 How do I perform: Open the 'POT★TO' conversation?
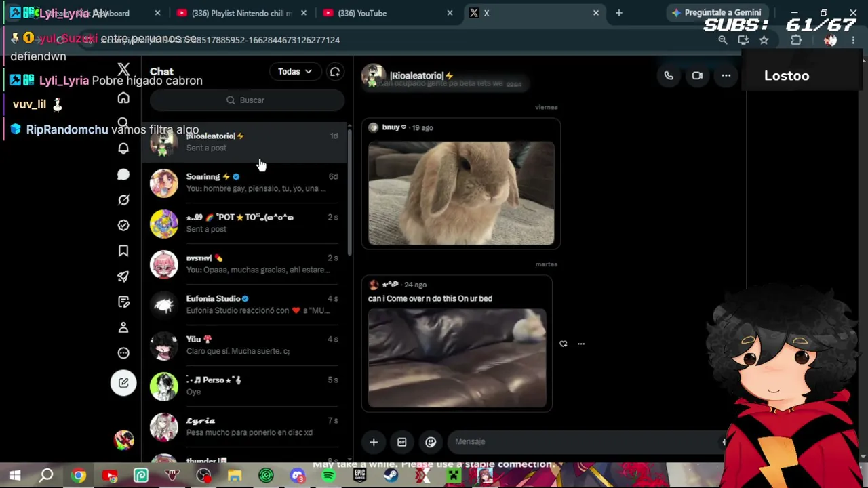244,224
